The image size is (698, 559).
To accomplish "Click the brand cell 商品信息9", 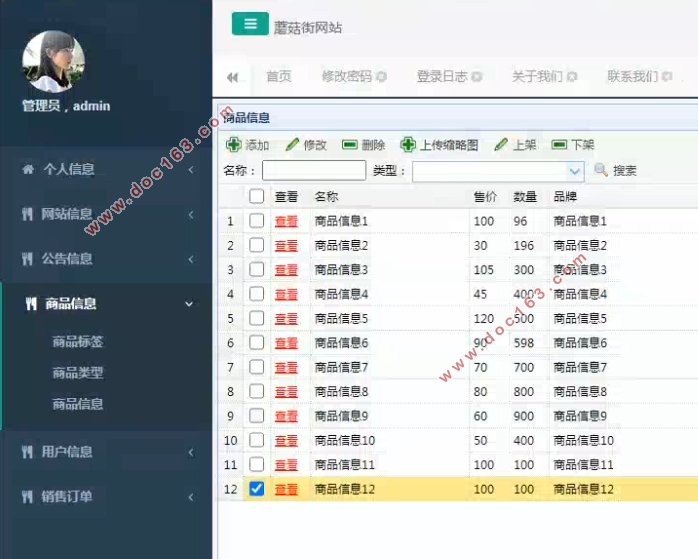I will click(x=580, y=416).
